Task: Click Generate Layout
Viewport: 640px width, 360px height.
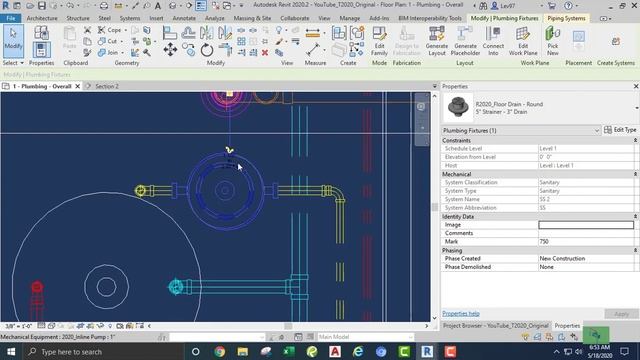Action: point(436,41)
